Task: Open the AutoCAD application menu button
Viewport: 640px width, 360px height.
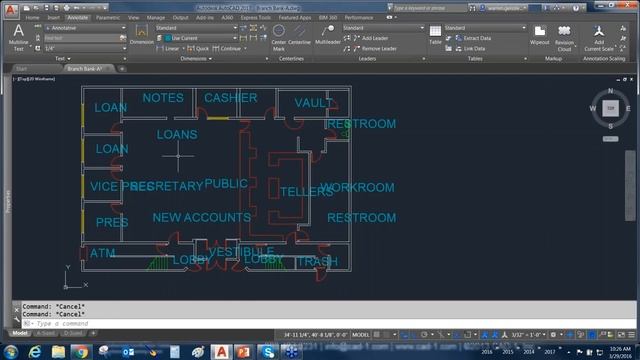Action: pos(11,10)
